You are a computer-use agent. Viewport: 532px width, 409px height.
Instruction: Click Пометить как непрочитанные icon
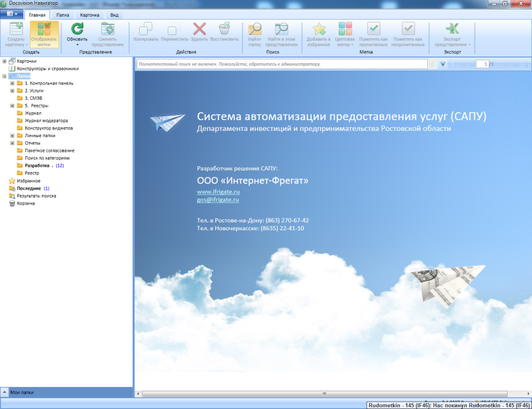point(408,29)
